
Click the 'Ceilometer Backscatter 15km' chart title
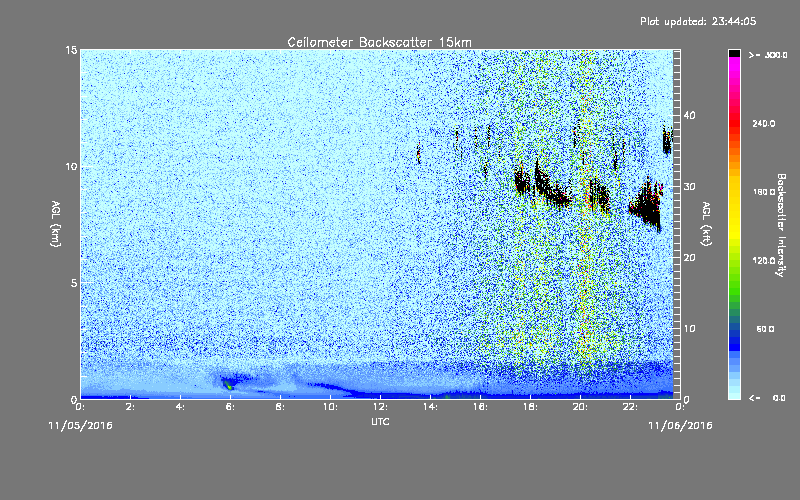point(379,42)
